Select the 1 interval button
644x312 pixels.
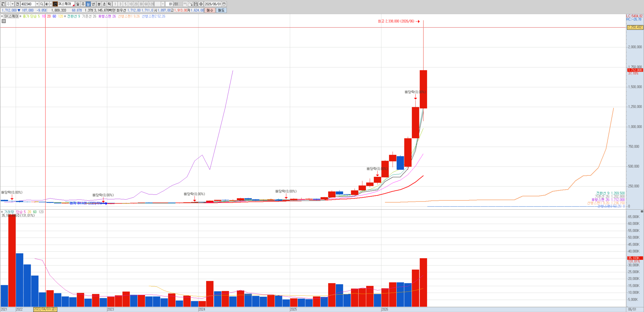tap(115, 4)
